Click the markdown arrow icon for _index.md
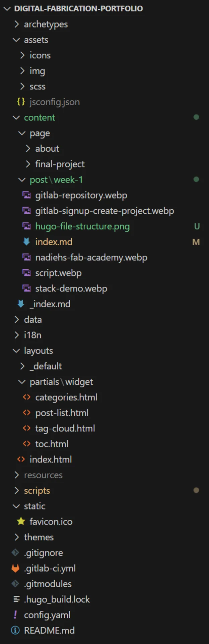This screenshot has height=644, width=209. click(21, 304)
